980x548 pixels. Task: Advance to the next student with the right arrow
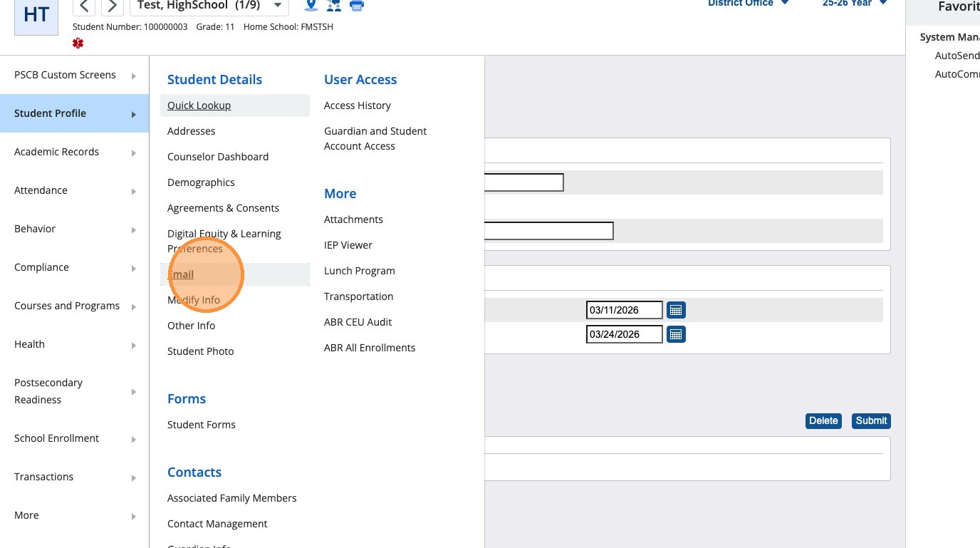pos(112,6)
